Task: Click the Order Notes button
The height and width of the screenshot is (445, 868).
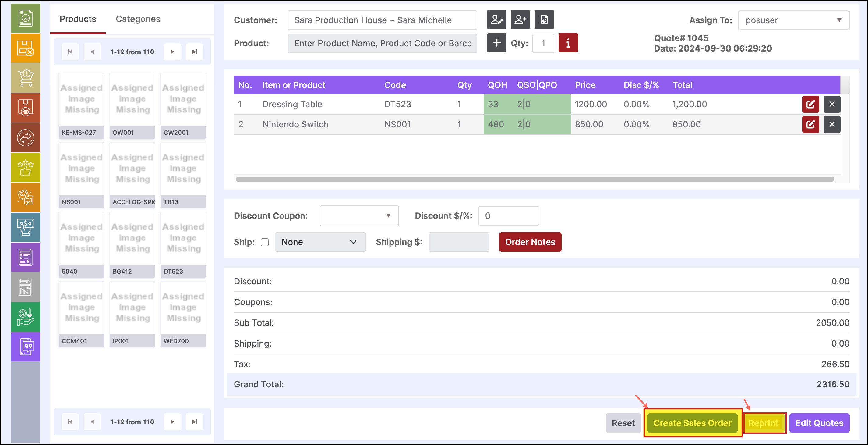Action: [530, 242]
